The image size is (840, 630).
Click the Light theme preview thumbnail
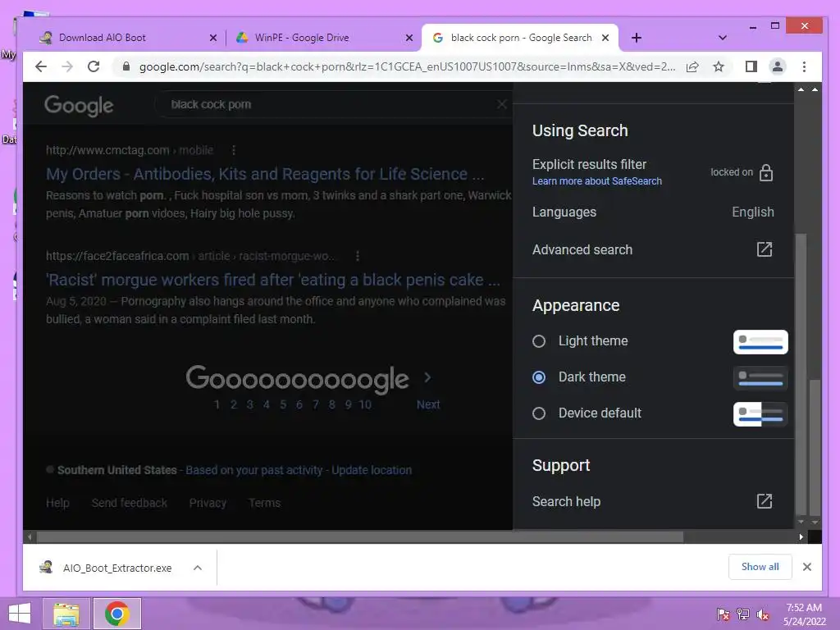[760, 342]
